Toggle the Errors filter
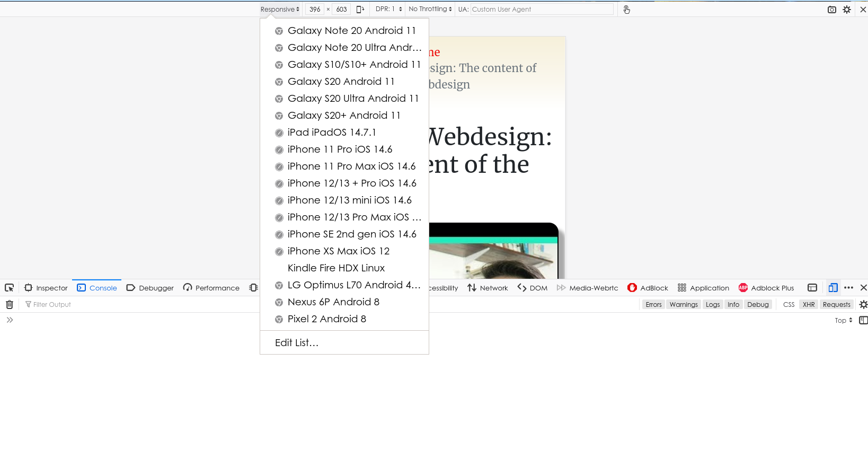 (x=653, y=304)
